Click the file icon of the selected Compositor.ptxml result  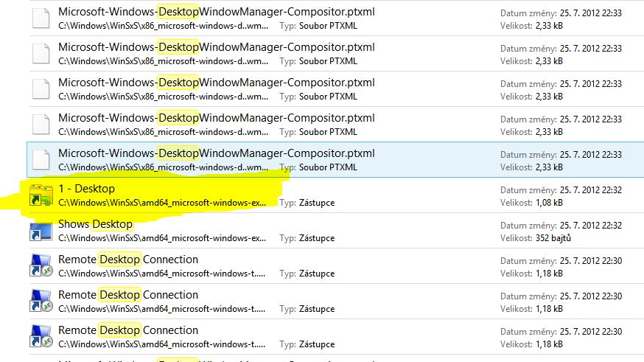[x=39, y=160]
